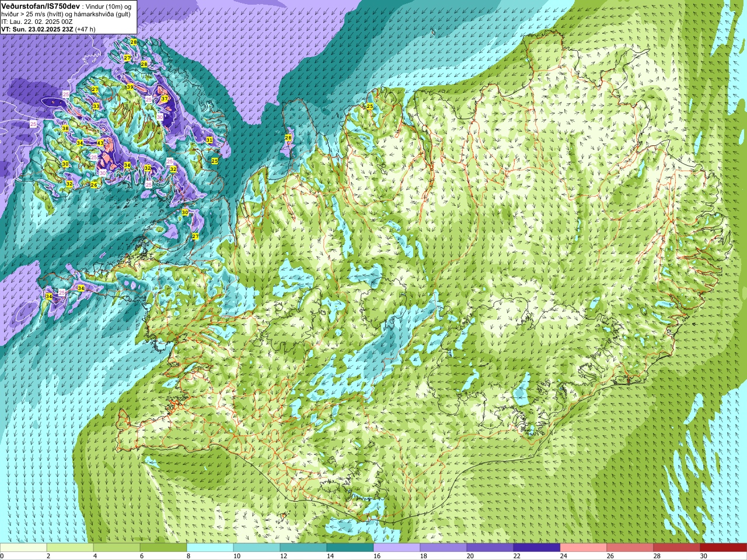
Task: Click the 26–28 m/s salmon legend swatch
Action: (x=630, y=548)
